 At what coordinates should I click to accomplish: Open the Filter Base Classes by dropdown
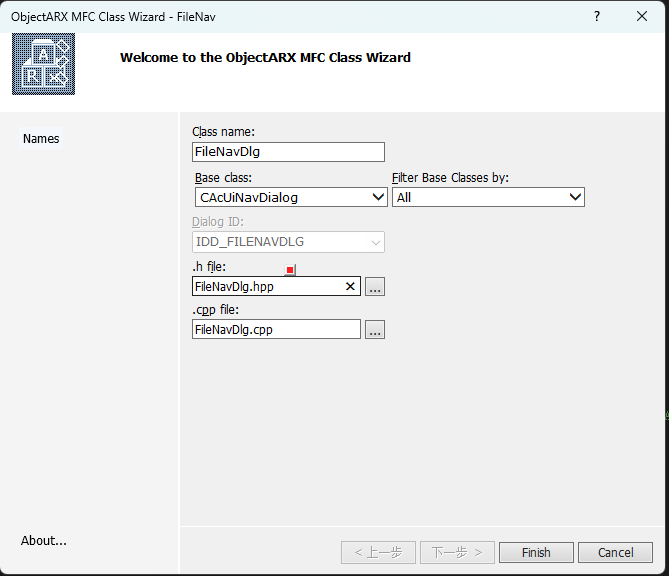pos(575,198)
